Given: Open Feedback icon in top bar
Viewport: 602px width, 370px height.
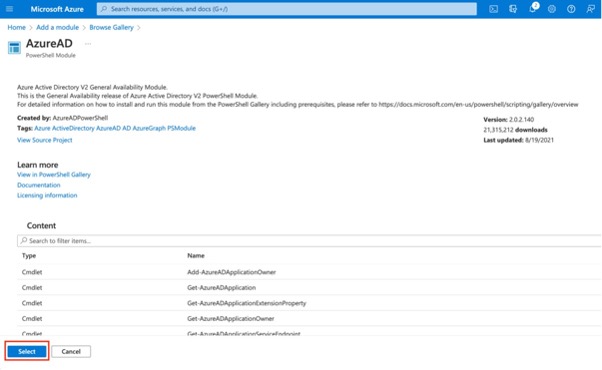Looking at the screenshot, I should pyautogui.click(x=590, y=9).
